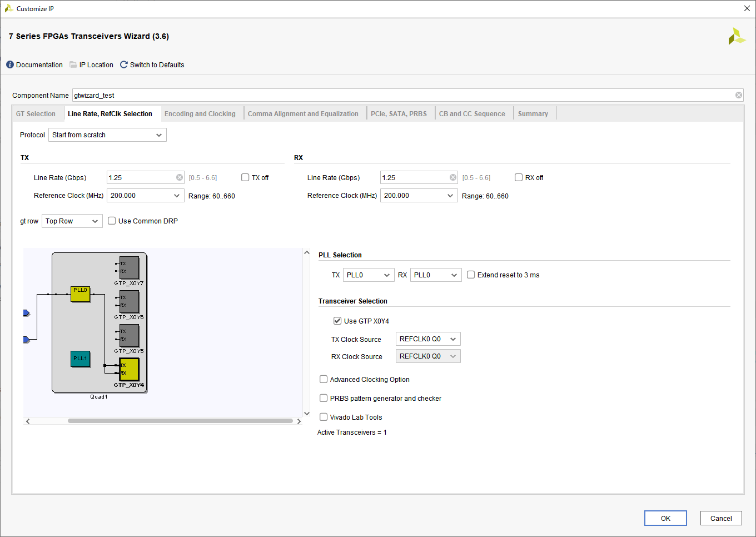
Task: Select the PLL0 block in diagram
Action: point(81,294)
